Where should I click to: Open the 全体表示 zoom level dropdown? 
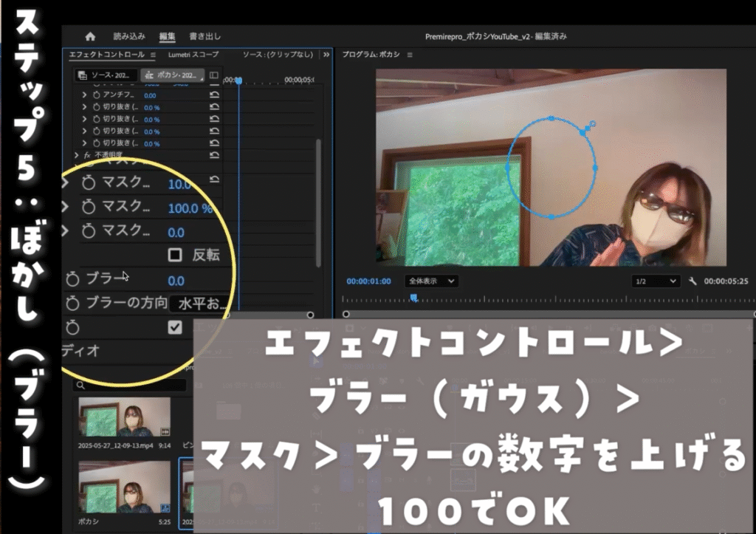(x=431, y=281)
